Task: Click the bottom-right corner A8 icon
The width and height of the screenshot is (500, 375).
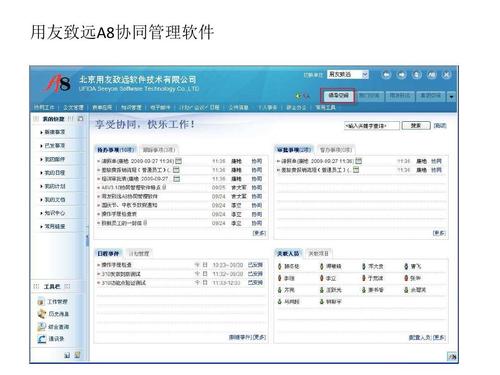Action: [452, 356]
